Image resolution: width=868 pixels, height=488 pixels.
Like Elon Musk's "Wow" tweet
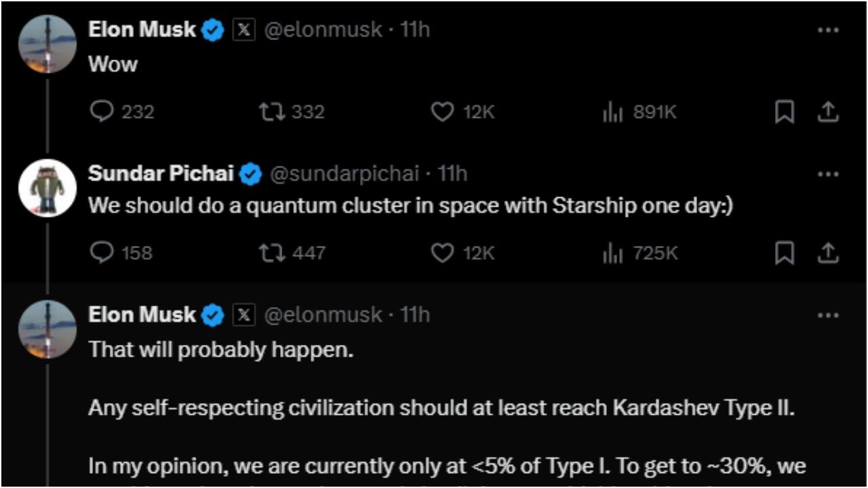442,111
